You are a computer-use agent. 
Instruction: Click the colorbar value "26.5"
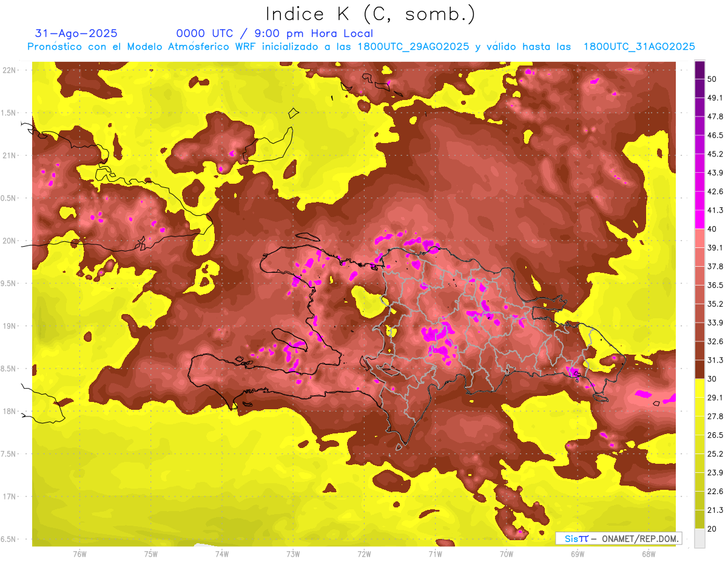[716, 435]
